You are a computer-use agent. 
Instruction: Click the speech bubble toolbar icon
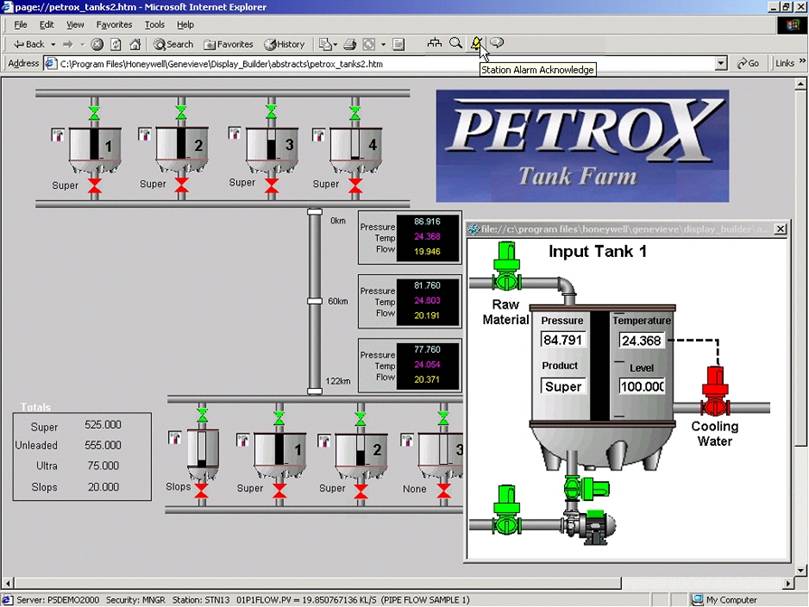[497, 43]
